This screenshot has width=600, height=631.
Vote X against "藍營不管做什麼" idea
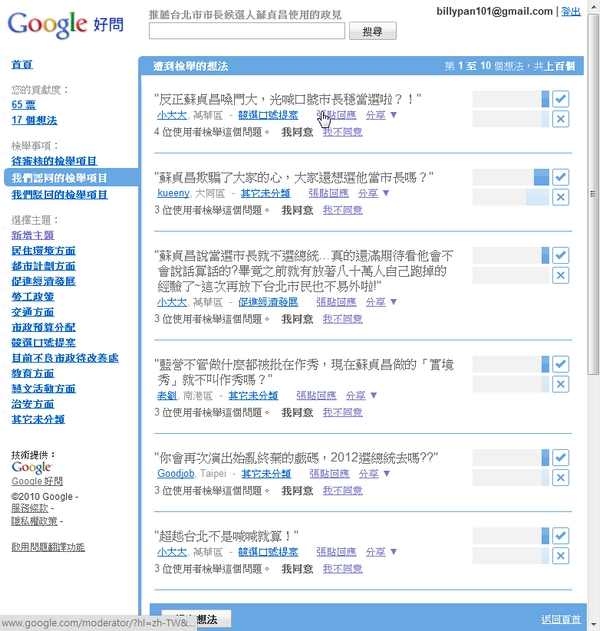tap(561, 384)
